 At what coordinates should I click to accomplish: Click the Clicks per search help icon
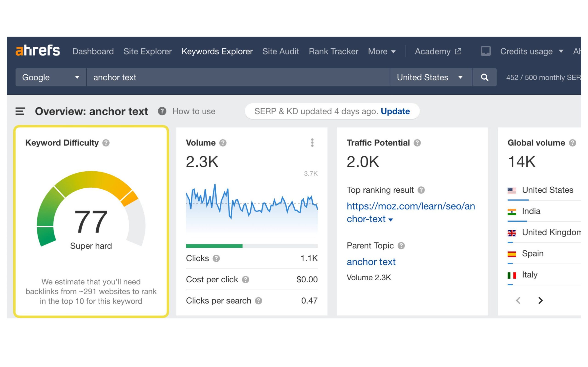point(258,301)
